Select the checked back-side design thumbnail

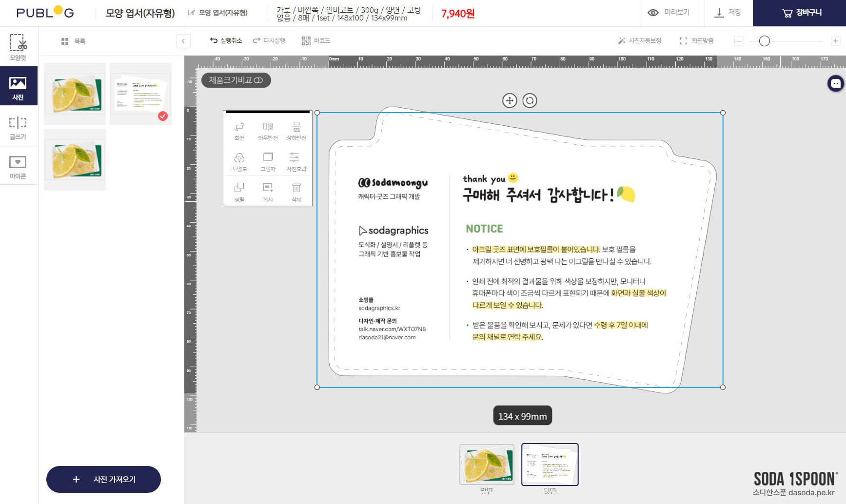point(140,94)
